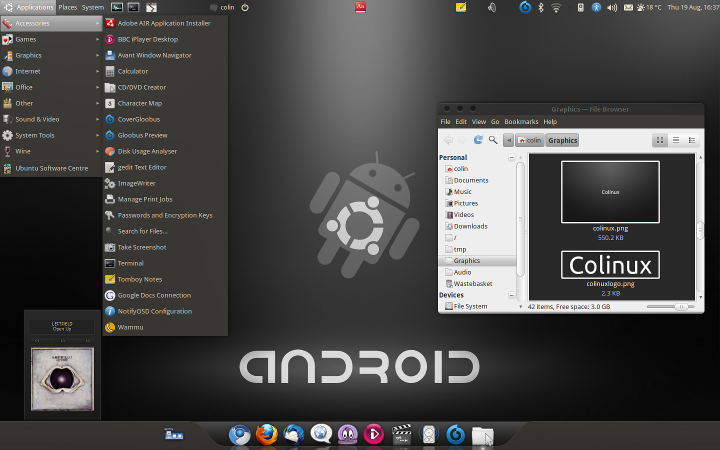Open Avant Window Navigator entry
This screenshot has height=450, width=720.
[165, 56]
